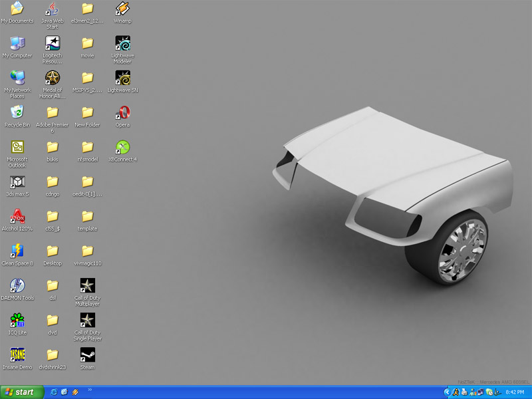
Task: Select the Call of Duty Multiplayer icon
Action: click(87, 285)
